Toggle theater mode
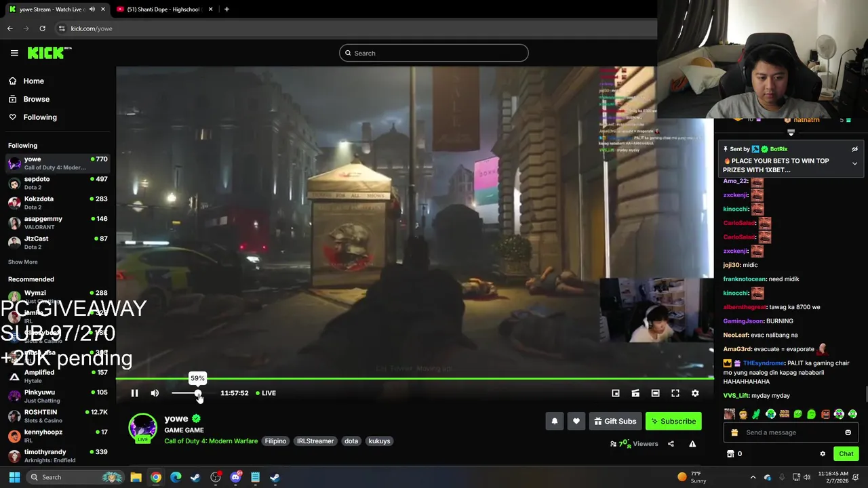 click(655, 393)
